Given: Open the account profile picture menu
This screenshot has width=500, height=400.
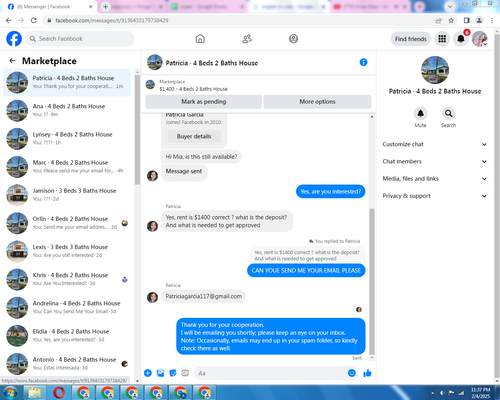Looking at the screenshot, I should point(480,39).
